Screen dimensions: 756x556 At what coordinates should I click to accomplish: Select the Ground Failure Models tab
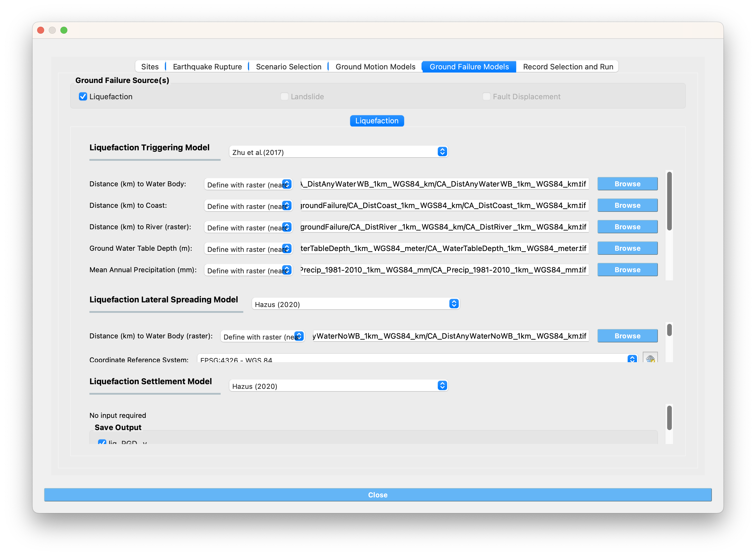469,67
